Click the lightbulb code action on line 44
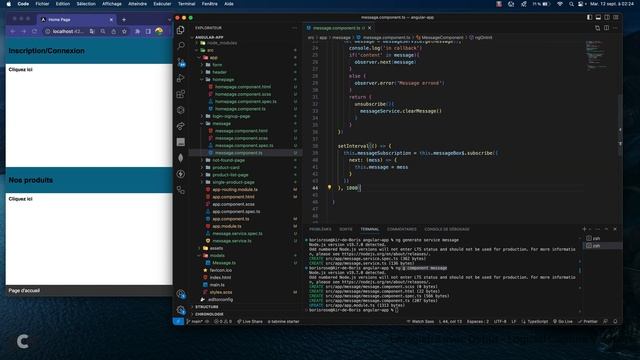Image resolution: width=640 pixels, height=360 pixels. 329,188
